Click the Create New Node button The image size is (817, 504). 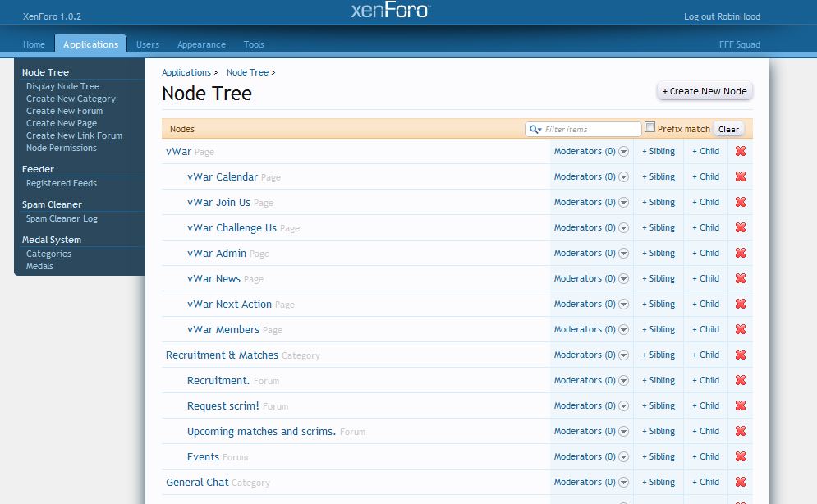click(x=705, y=91)
